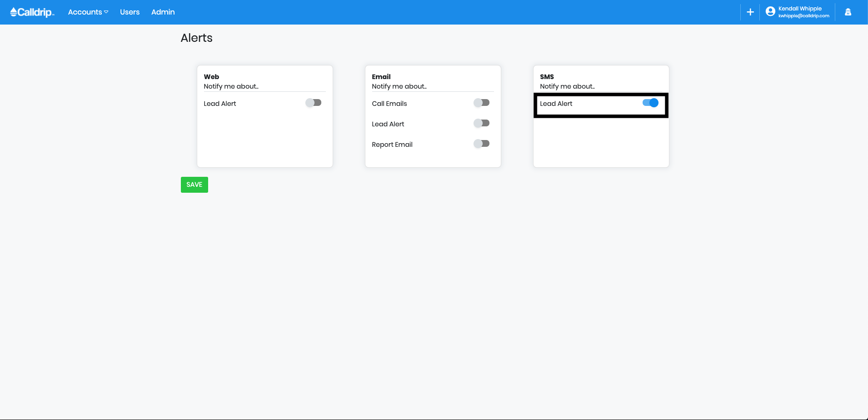Click the Alerts page heading
The image size is (868, 420).
[x=196, y=38]
